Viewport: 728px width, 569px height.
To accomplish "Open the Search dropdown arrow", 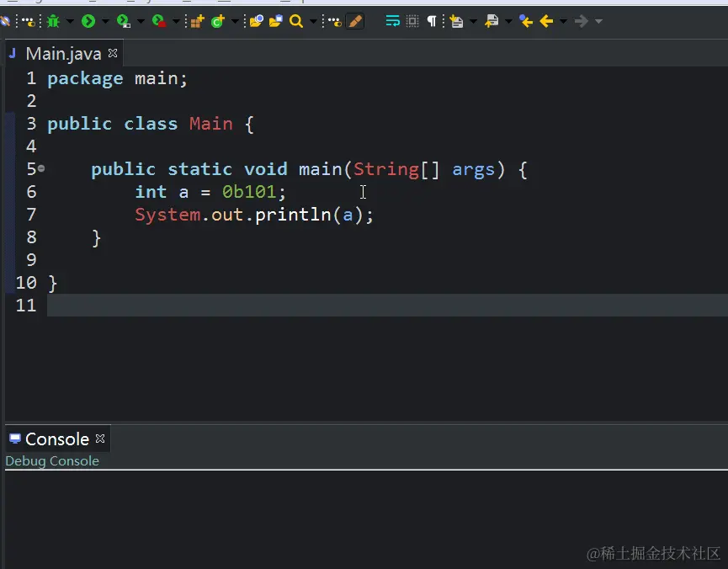I will 313,21.
